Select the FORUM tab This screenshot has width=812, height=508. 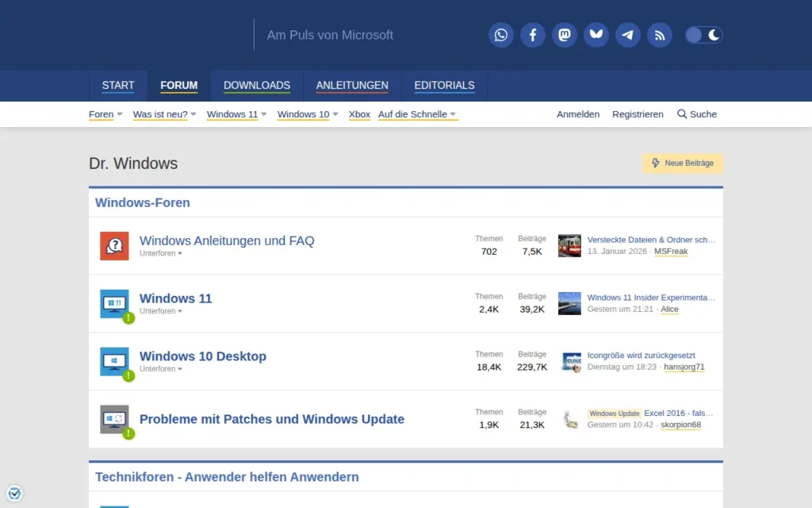pos(178,86)
